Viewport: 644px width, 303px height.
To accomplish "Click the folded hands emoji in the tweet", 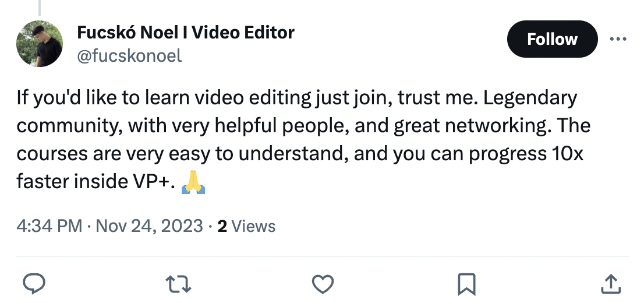I will tap(193, 183).
